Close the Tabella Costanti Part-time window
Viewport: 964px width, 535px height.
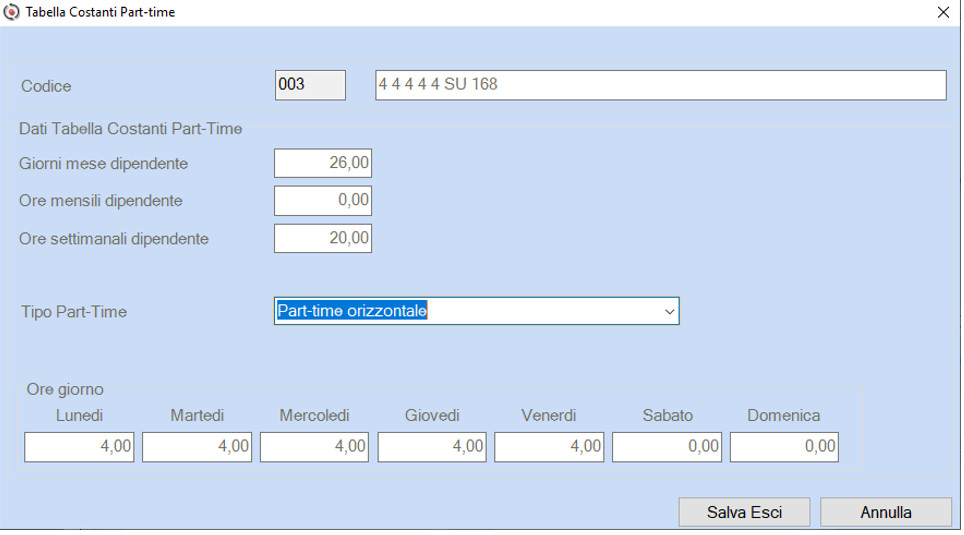(x=943, y=12)
